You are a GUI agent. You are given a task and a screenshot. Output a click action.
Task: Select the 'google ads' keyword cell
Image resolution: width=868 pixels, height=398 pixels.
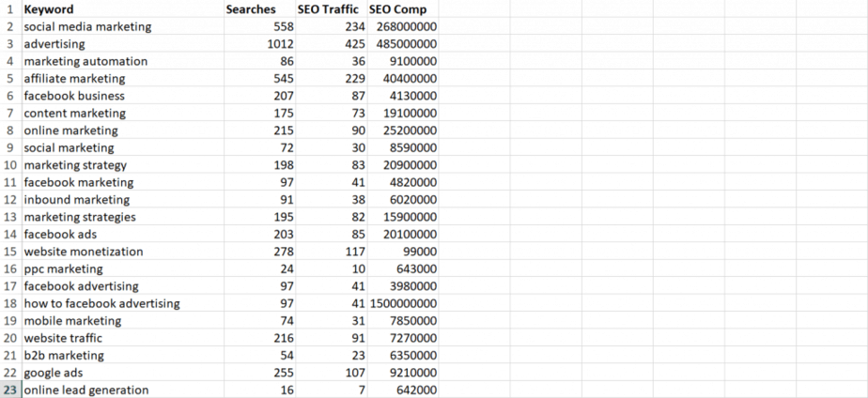tap(54, 373)
